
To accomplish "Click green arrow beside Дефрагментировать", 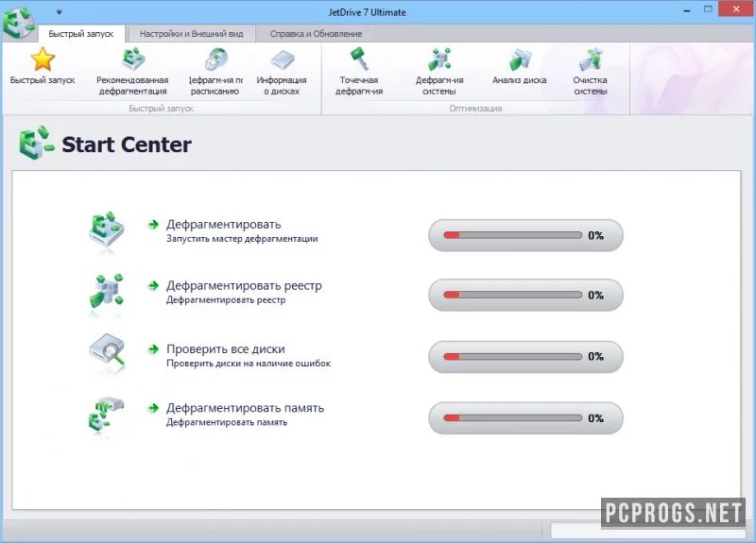I will coord(153,224).
